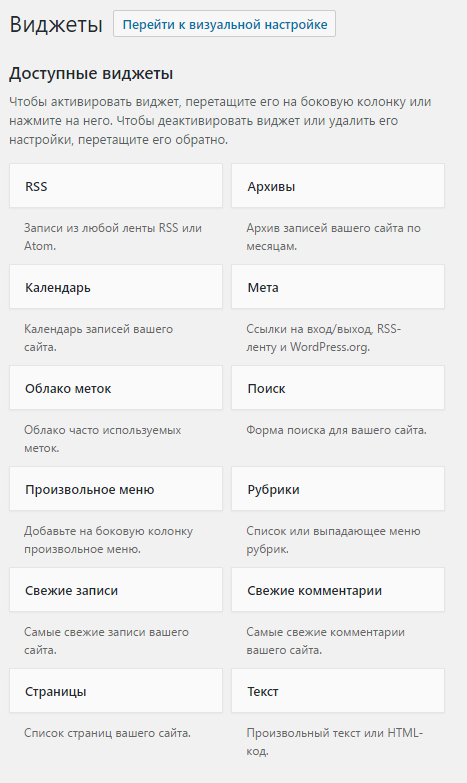Screen dimensions: 467x783
Task: Click the Текст description about HTML-код
Action: coord(335,742)
